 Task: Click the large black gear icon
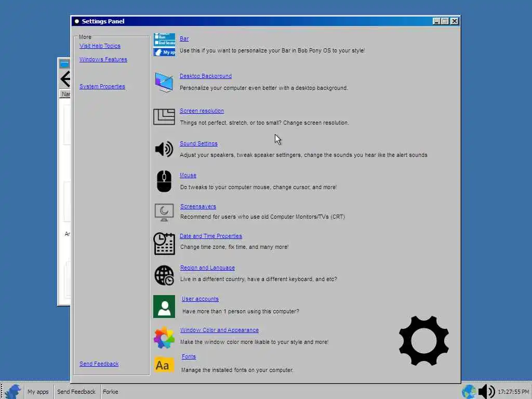click(x=424, y=341)
